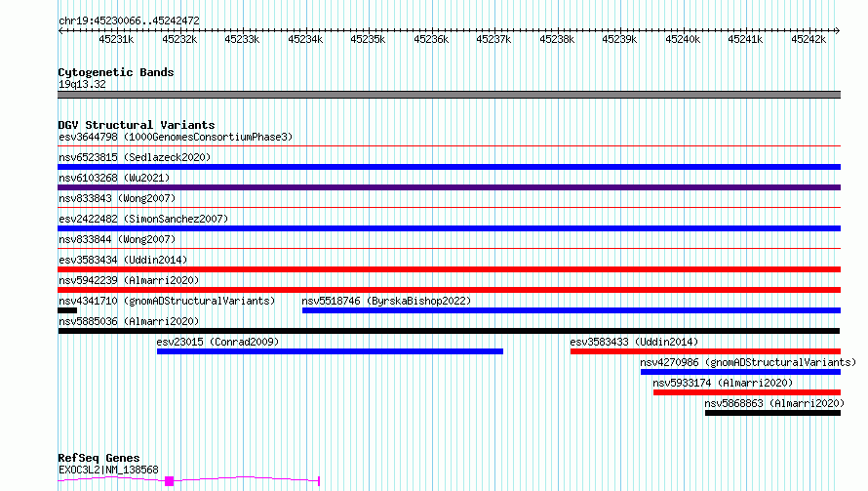Viewport: 868px width, 491px height.
Task: Select the Cytogenetic Bands track title
Action: click(116, 72)
